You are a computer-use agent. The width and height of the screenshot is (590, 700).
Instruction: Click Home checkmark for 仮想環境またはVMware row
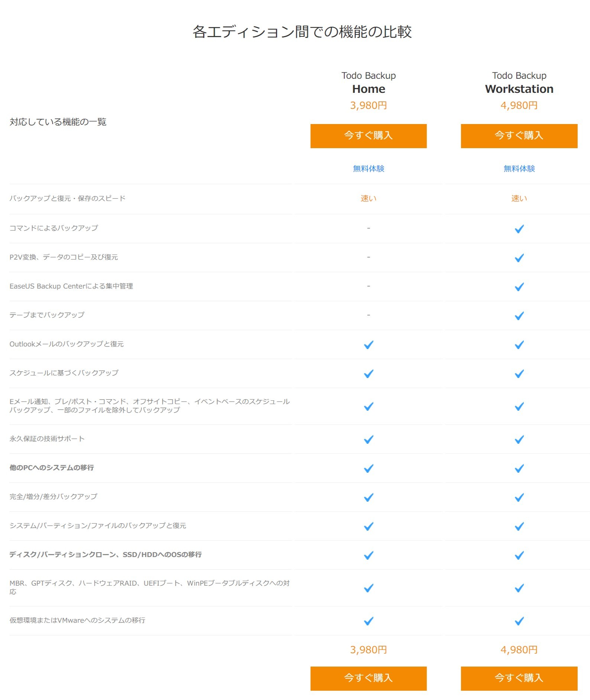point(368,621)
